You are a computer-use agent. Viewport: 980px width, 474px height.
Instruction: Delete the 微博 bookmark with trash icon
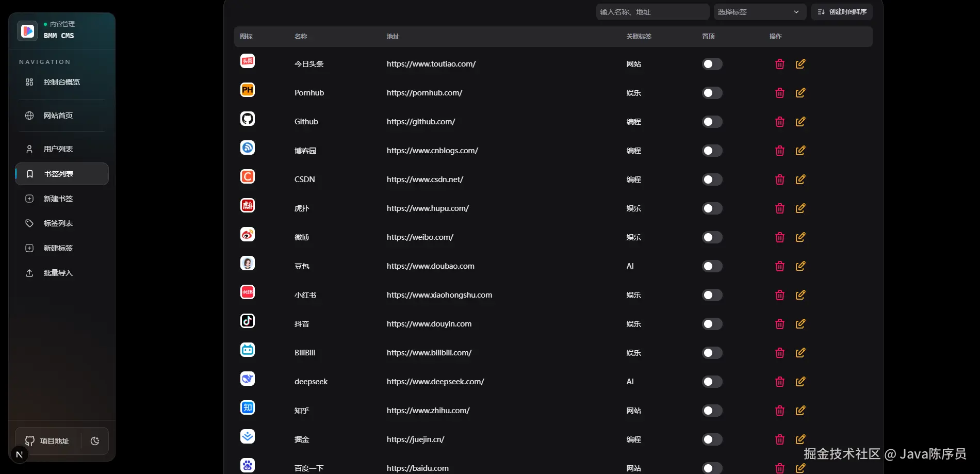pyautogui.click(x=780, y=237)
